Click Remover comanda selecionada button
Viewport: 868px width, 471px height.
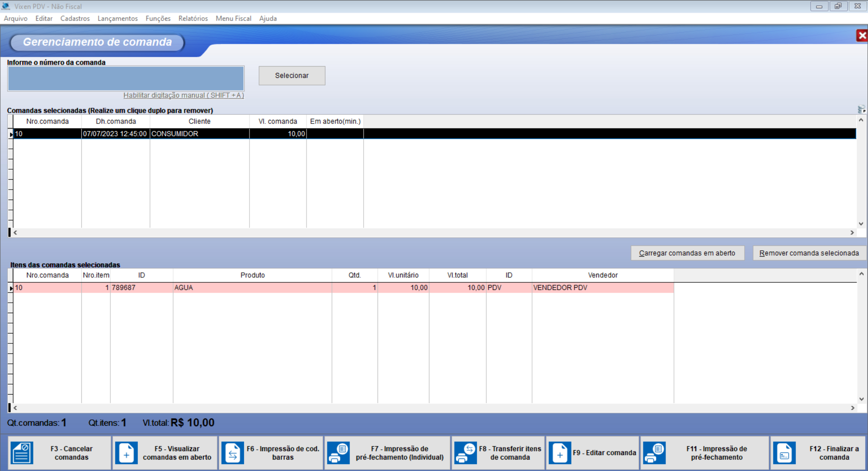pos(809,253)
